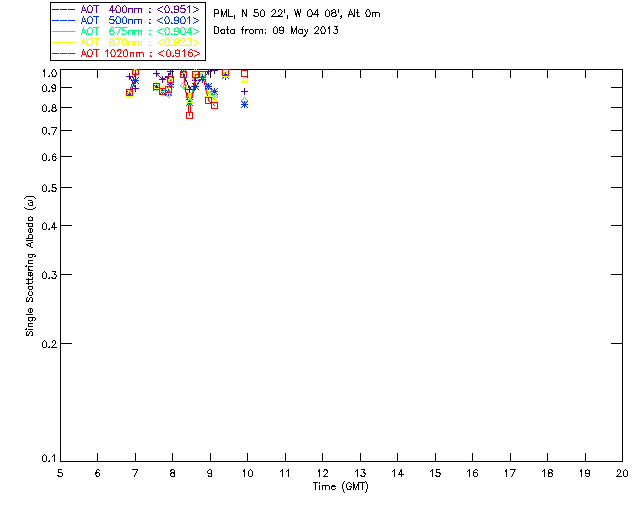The width and height of the screenshot is (640, 512).
Task: Click the x-axis tick label 15
Action: (435, 473)
